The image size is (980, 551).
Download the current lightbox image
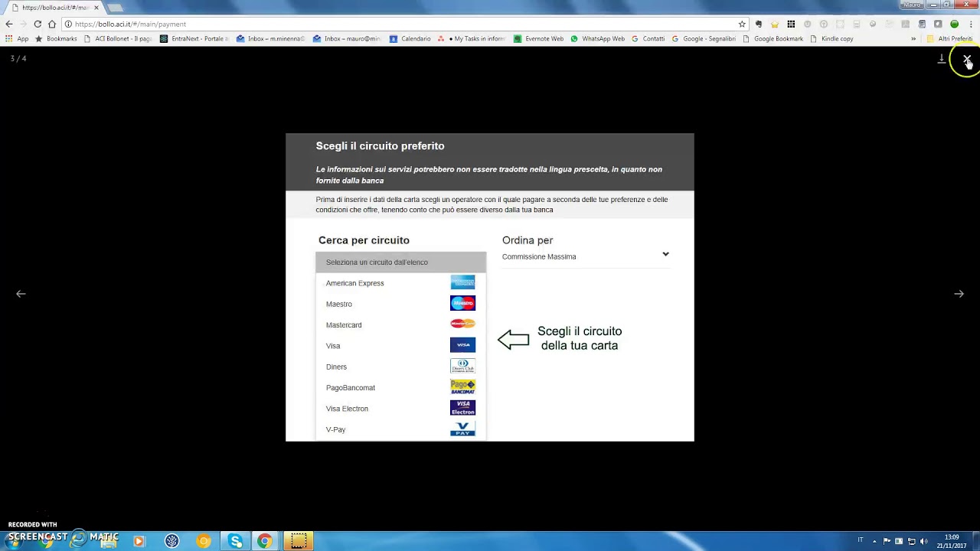pos(942,59)
